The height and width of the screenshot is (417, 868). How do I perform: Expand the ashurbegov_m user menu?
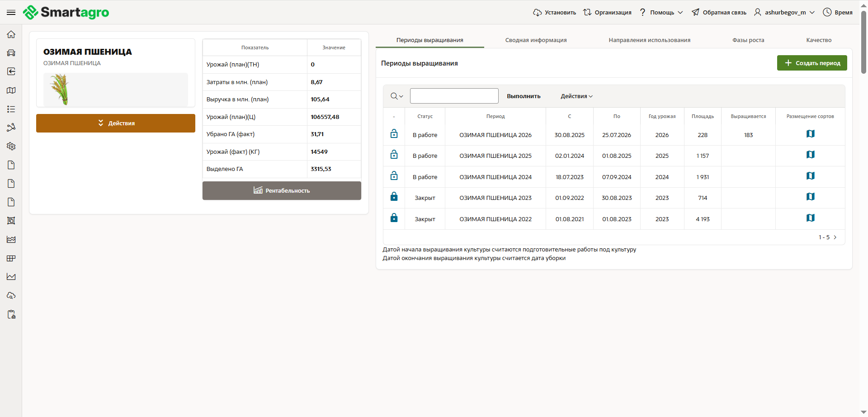click(784, 12)
